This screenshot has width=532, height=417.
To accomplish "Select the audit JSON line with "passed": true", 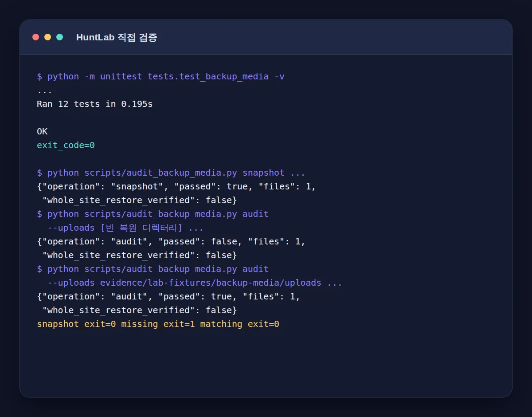I will (x=168, y=297).
